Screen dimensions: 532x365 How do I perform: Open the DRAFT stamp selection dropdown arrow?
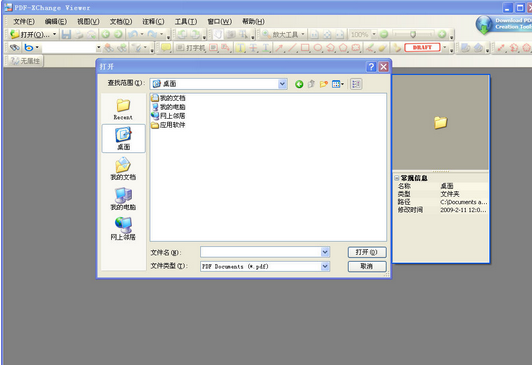point(444,47)
